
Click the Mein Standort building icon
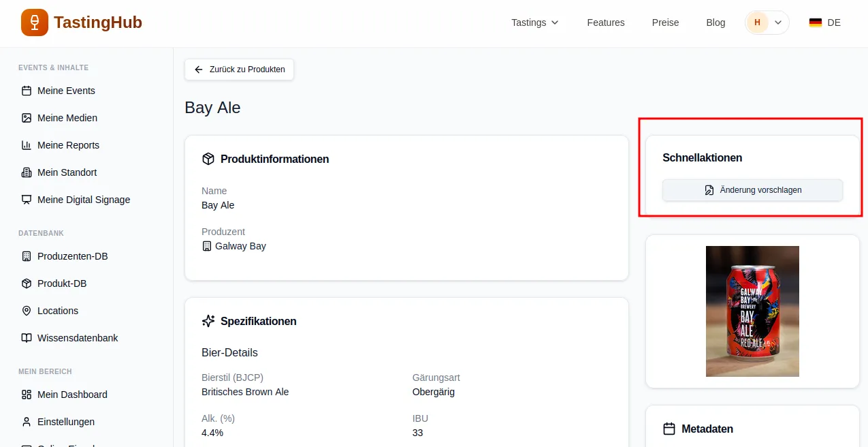coord(27,172)
